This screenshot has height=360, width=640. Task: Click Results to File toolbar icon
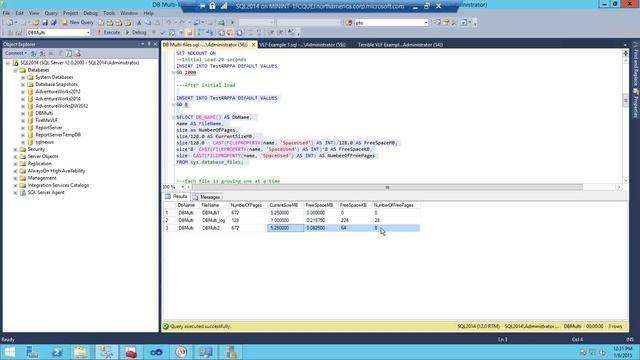point(239,32)
